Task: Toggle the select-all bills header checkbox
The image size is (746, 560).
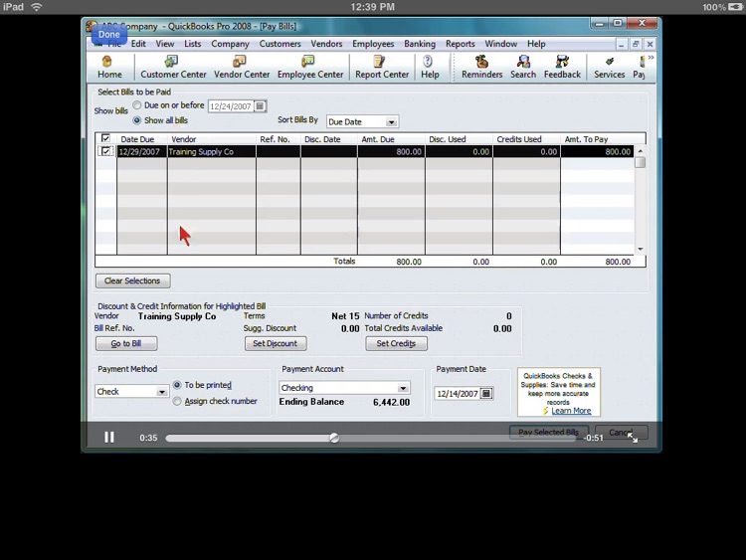Action: coord(105,138)
